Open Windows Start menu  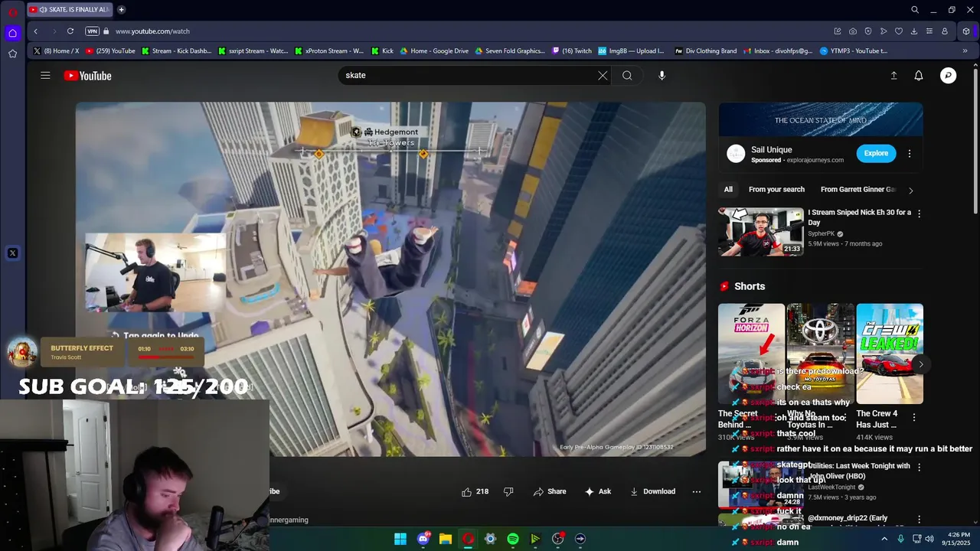coord(400,539)
